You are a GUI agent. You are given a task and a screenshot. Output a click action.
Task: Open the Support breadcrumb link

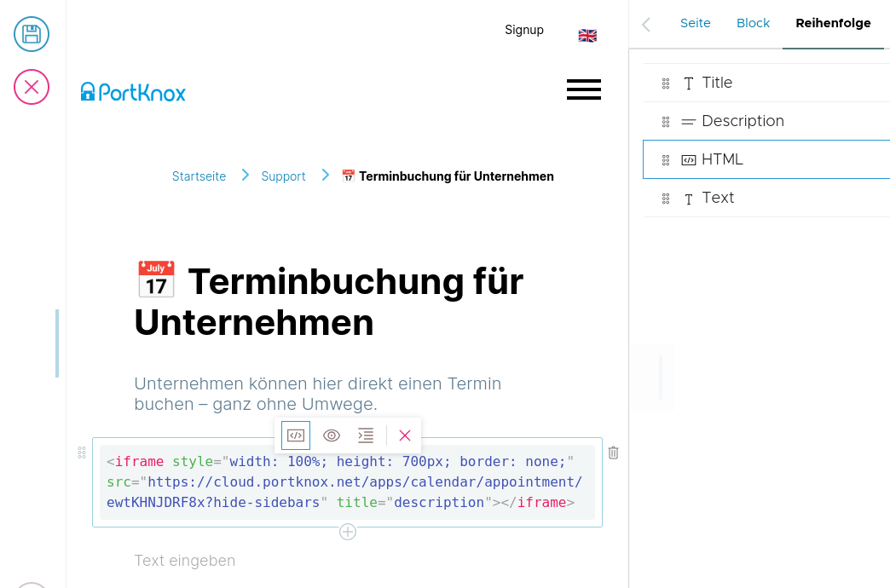tap(283, 176)
